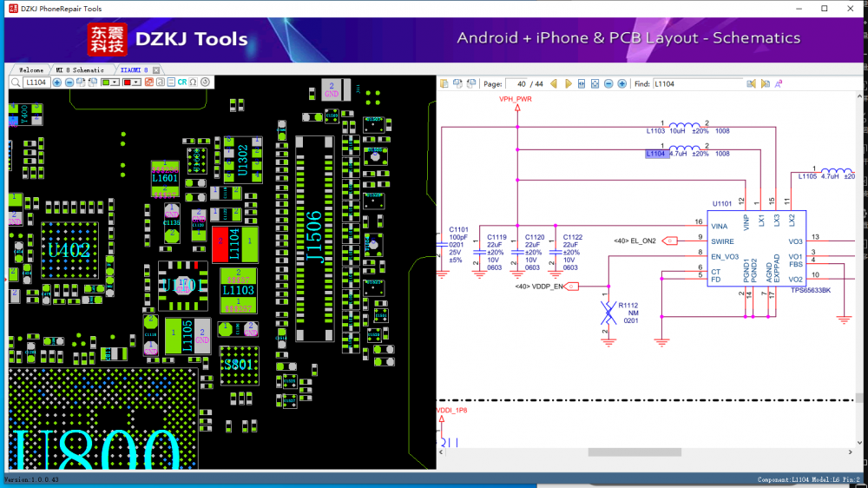
Task: Switch to the MI 8 Schematic tab
Action: coord(79,69)
